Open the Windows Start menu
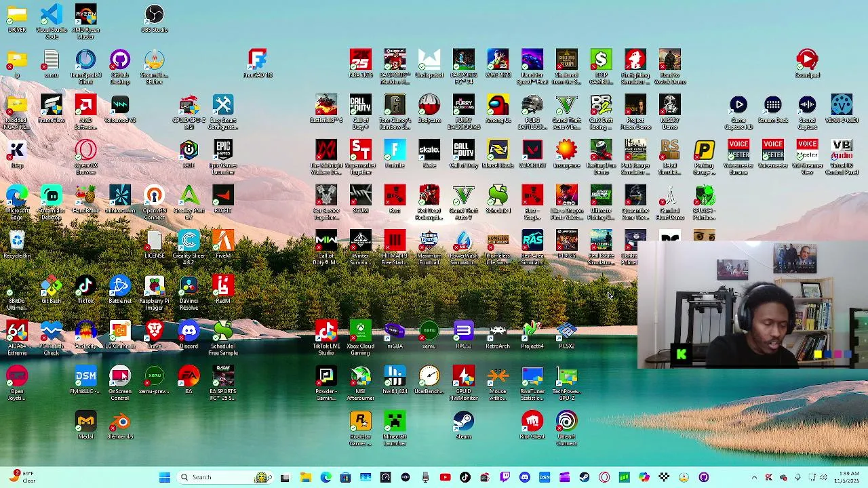Viewport: 868px width, 488px height. click(165, 477)
